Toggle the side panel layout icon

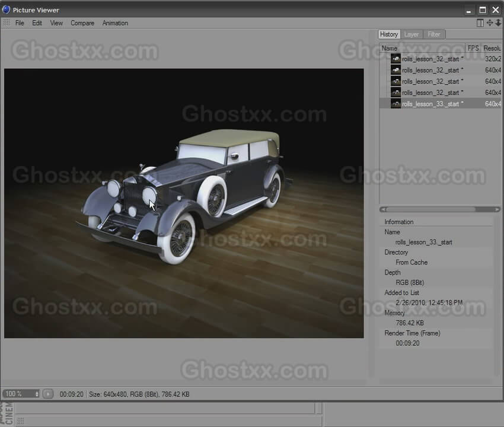[x=480, y=23]
